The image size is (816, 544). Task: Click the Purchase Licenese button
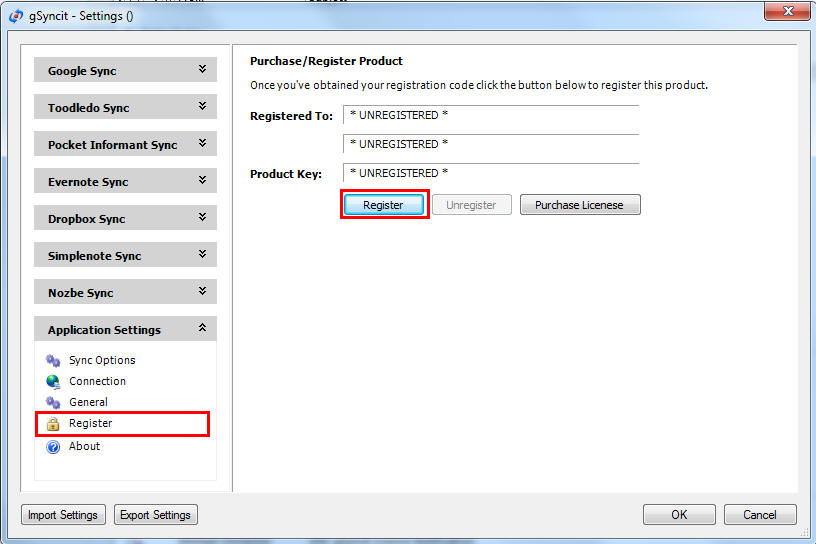(x=580, y=205)
